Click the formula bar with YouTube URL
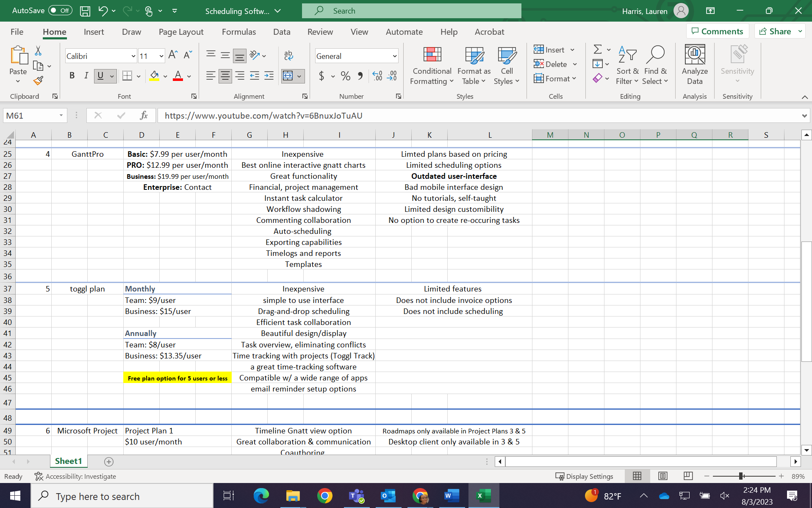Viewport: 812px width, 508px height. tap(479, 116)
